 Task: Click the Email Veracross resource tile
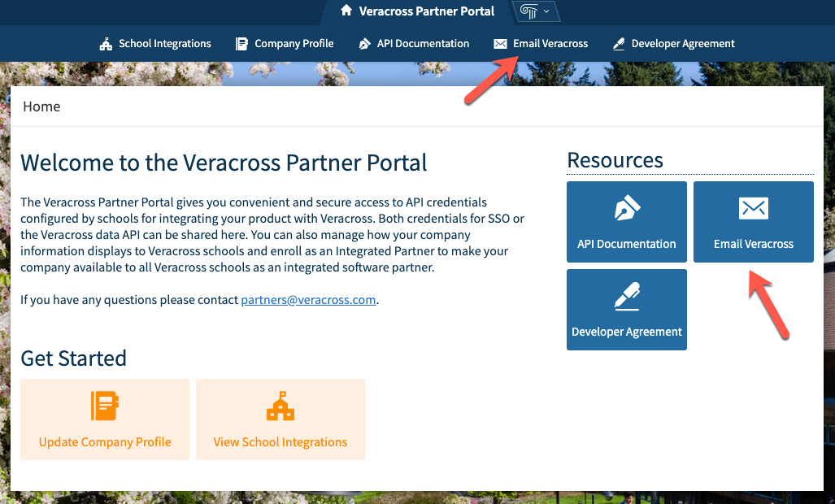pos(753,222)
